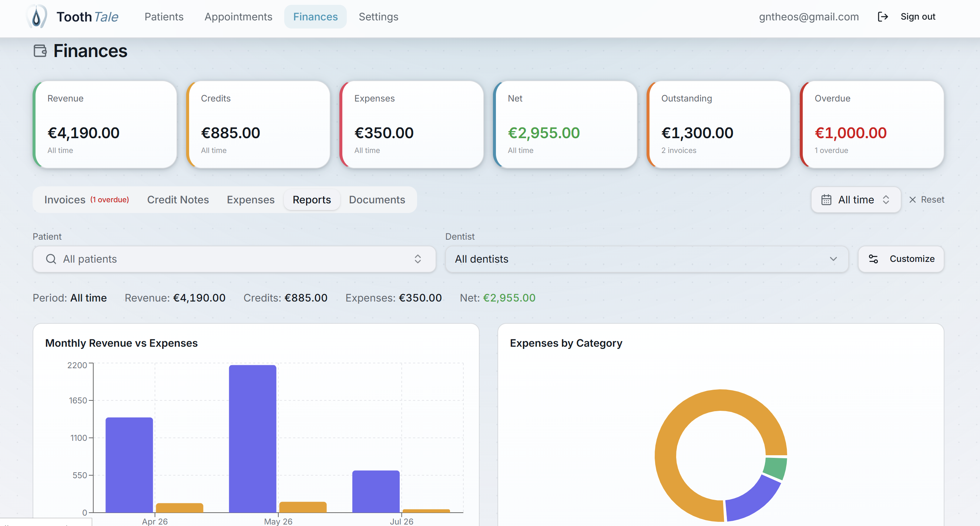
Task: Click the Expenses summary card
Action: [x=412, y=124]
